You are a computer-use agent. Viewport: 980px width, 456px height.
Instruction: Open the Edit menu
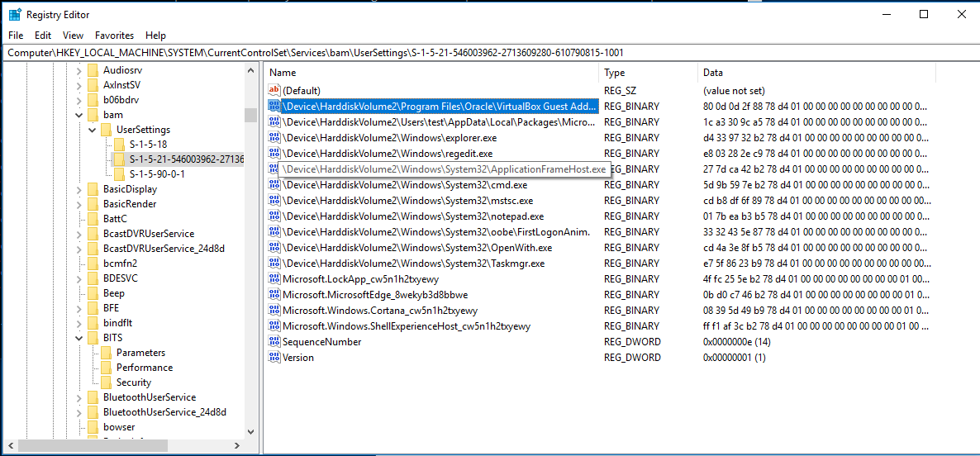coord(43,36)
